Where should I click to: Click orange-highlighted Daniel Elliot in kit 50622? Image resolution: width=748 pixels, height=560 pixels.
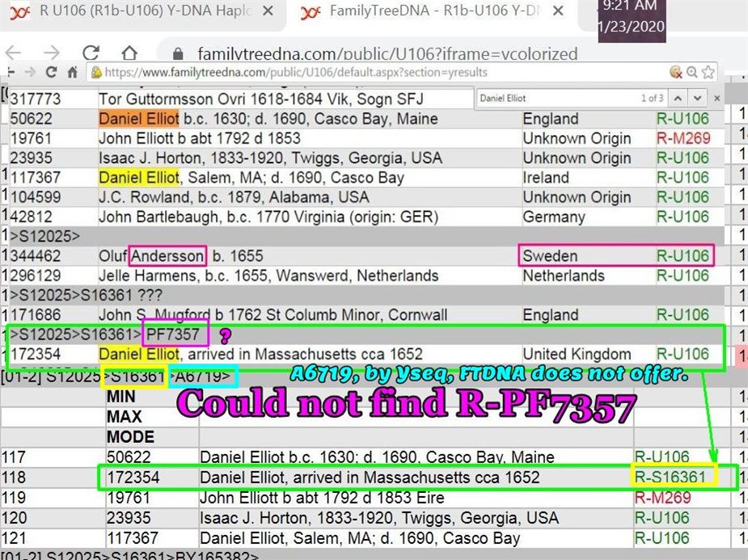tap(138, 119)
